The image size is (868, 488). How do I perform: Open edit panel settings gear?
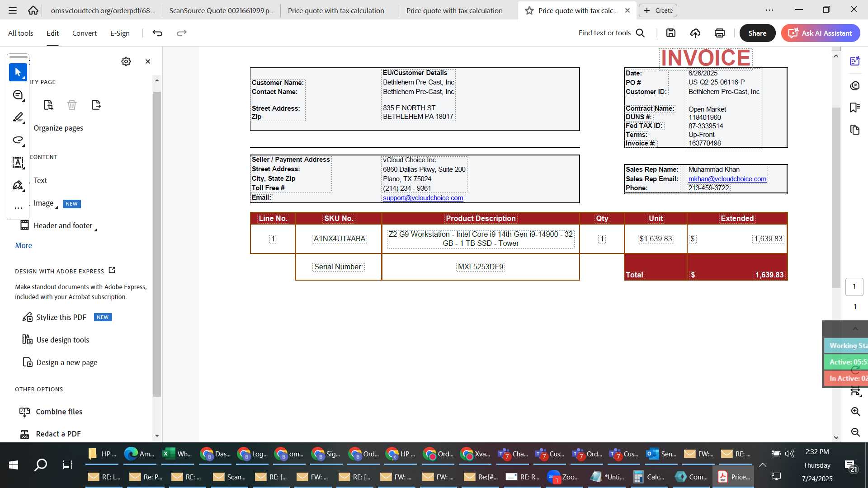[126, 61]
